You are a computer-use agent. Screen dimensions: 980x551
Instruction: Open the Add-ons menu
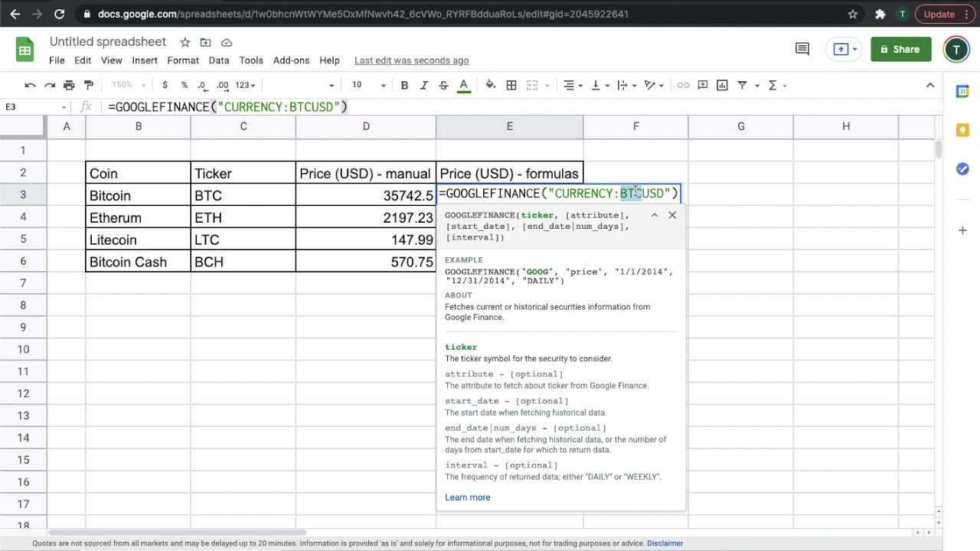(292, 60)
